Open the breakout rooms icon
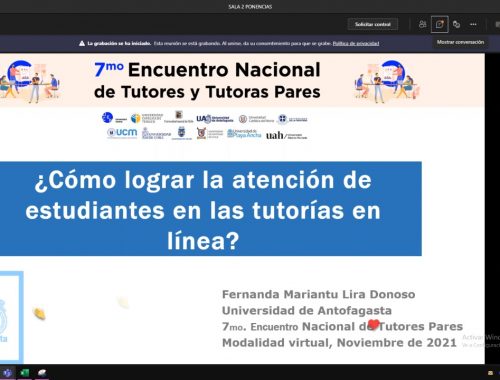 tap(456, 24)
